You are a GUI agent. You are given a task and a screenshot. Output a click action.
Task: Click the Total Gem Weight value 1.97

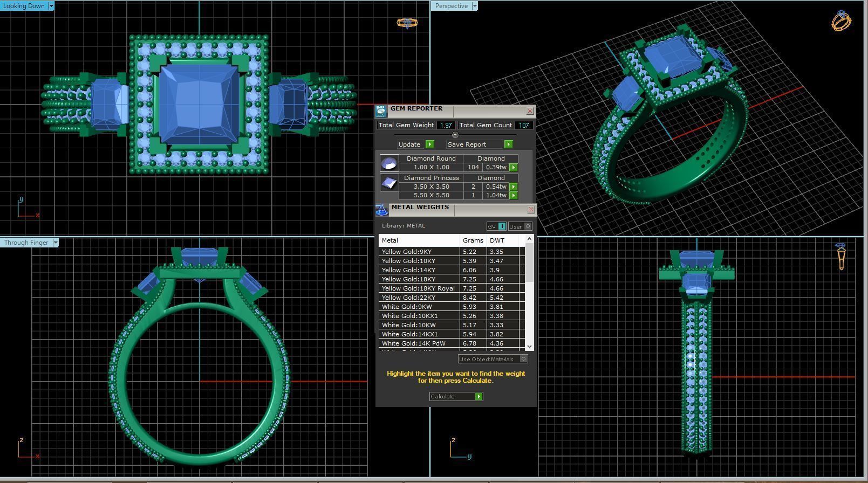(446, 125)
